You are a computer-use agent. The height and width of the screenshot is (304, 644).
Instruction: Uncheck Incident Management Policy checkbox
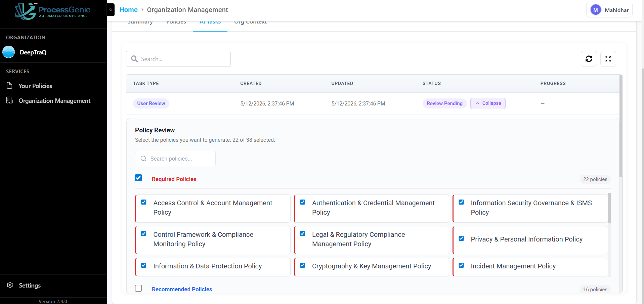(x=461, y=265)
